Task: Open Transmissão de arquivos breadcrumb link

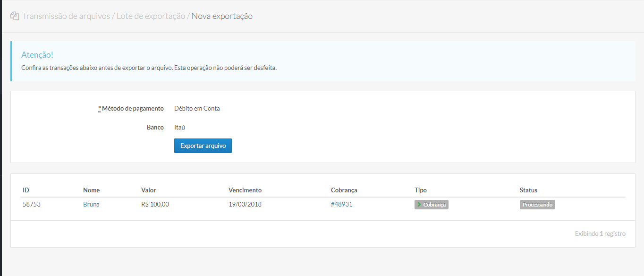Action: (66, 16)
